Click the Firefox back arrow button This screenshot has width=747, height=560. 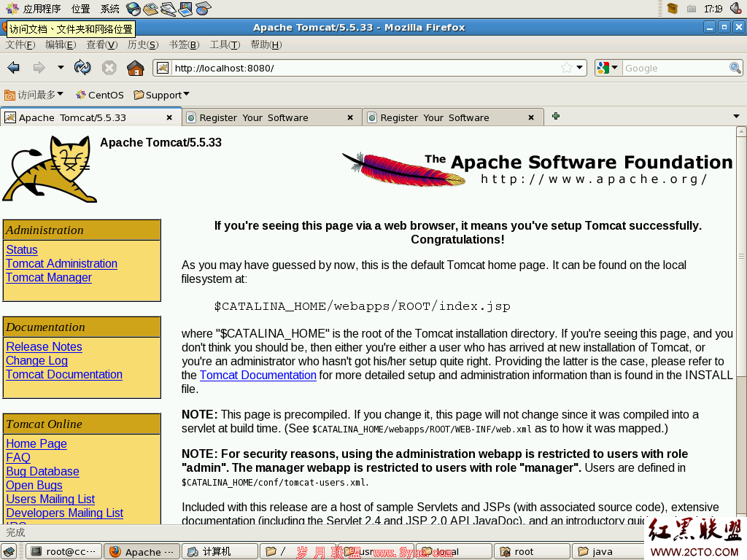click(x=14, y=68)
